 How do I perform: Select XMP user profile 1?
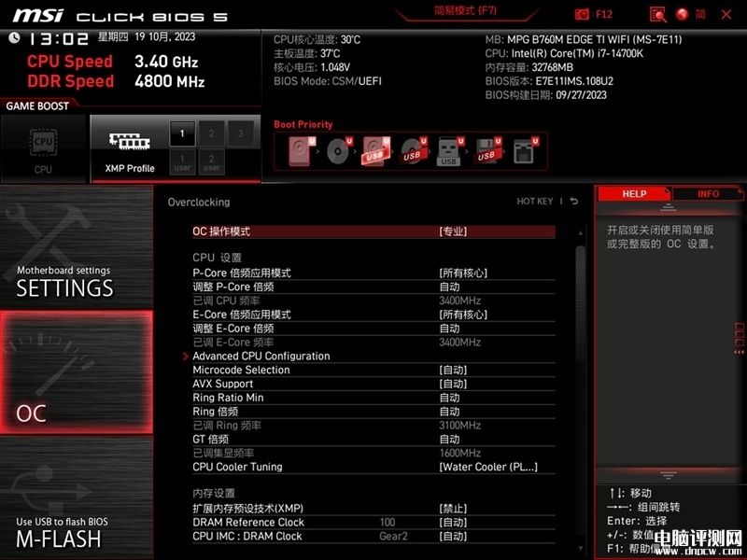182,162
